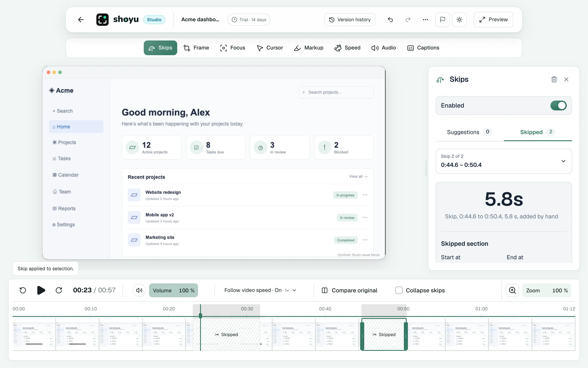The width and height of the screenshot is (588, 368).
Task: Open the Speed tool
Action: pos(347,48)
